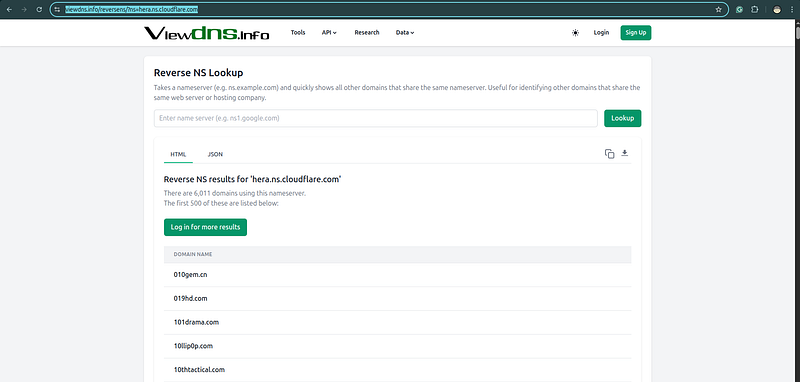Image resolution: width=800 pixels, height=382 pixels.
Task: Copy results with the copy icon
Action: coord(609,154)
